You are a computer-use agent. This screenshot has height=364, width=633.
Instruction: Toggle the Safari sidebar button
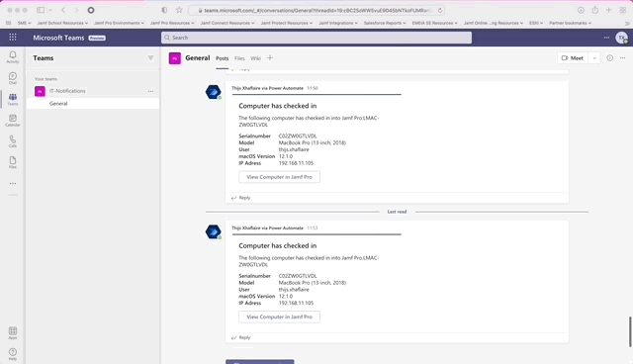41,10
